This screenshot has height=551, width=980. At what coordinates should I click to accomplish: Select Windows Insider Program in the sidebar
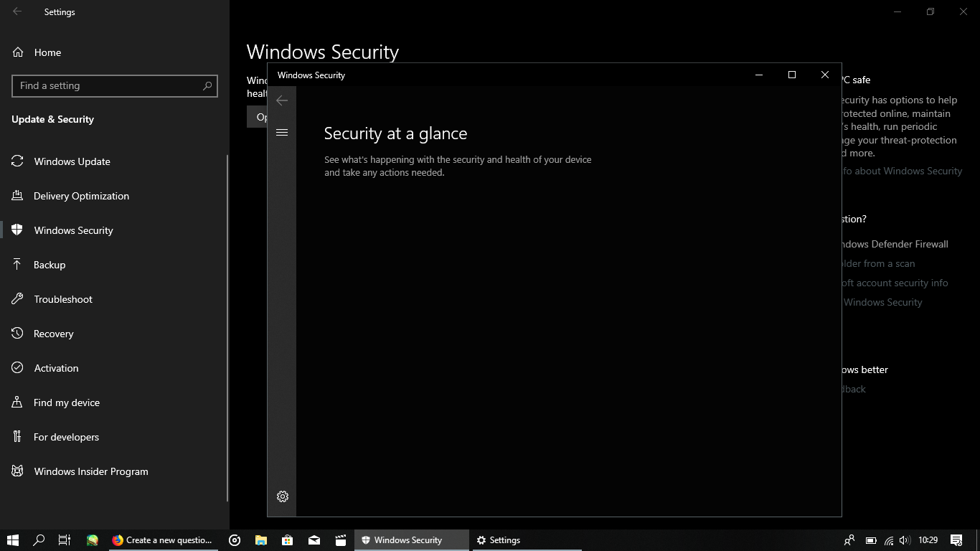coord(115,471)
